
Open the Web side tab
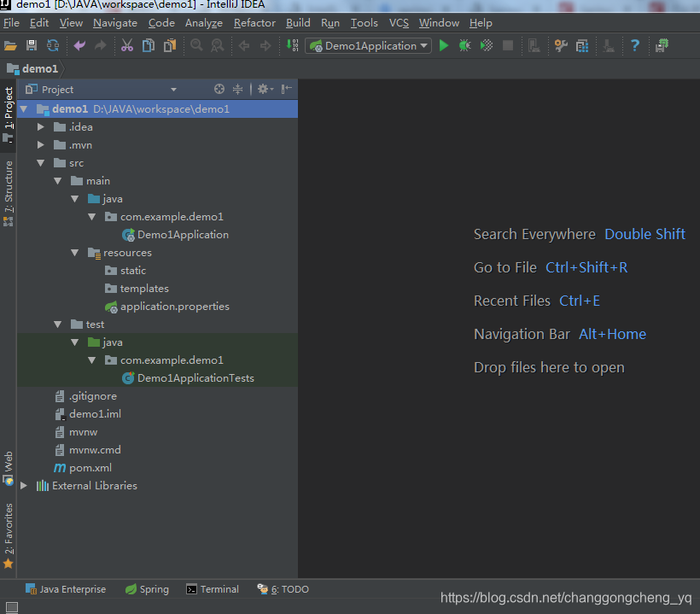point(9,468)
